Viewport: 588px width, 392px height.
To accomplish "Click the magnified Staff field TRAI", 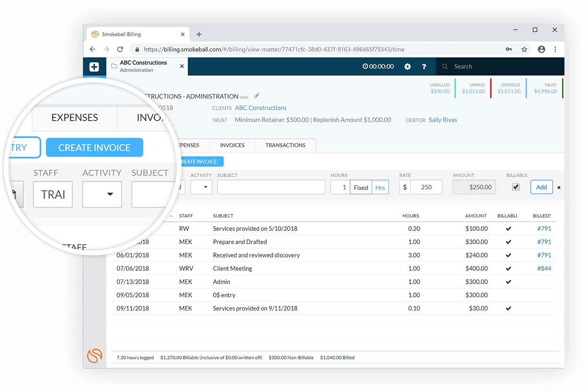I will point(53,194).
